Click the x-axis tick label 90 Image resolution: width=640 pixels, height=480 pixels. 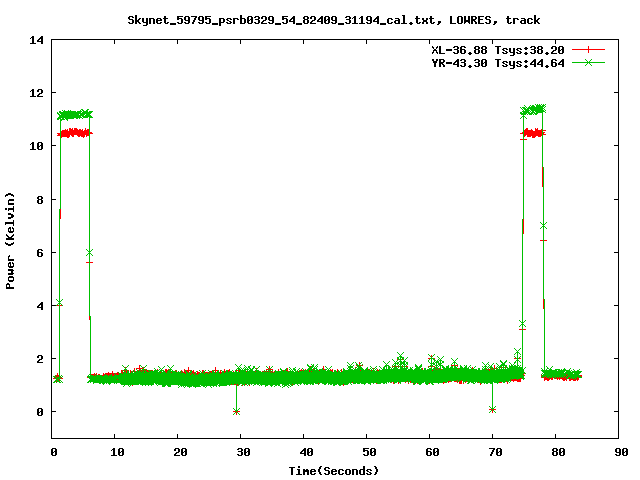(x=621, y=452)
